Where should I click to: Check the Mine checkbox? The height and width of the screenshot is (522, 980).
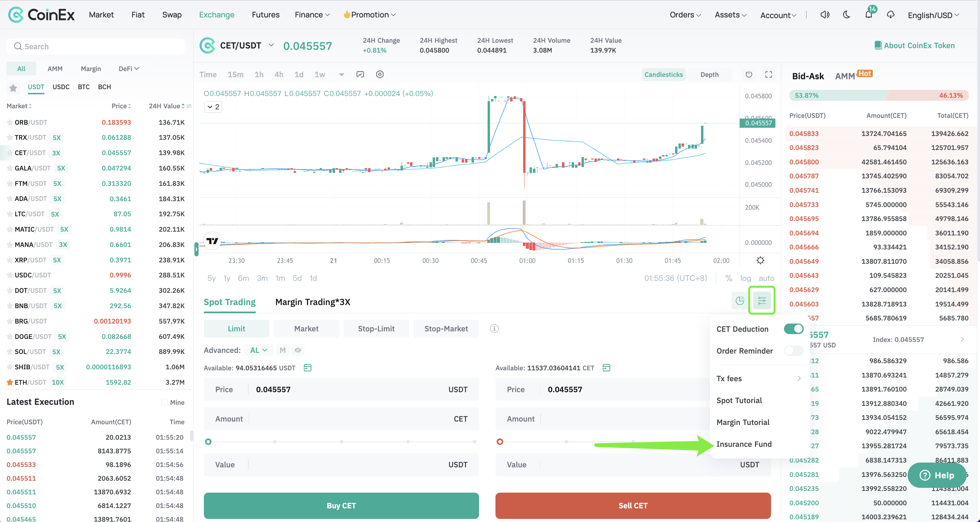click(x=164, y=402)
